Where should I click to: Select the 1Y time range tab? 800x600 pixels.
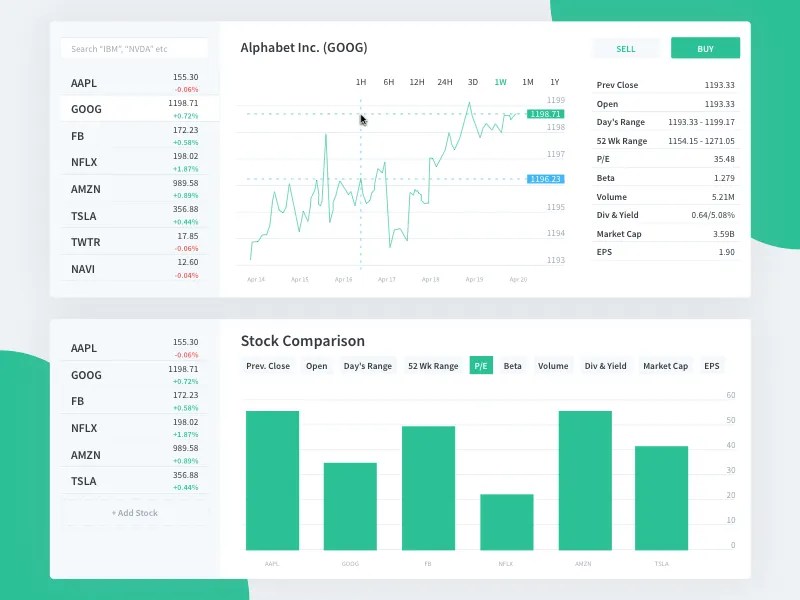(555, 82)
